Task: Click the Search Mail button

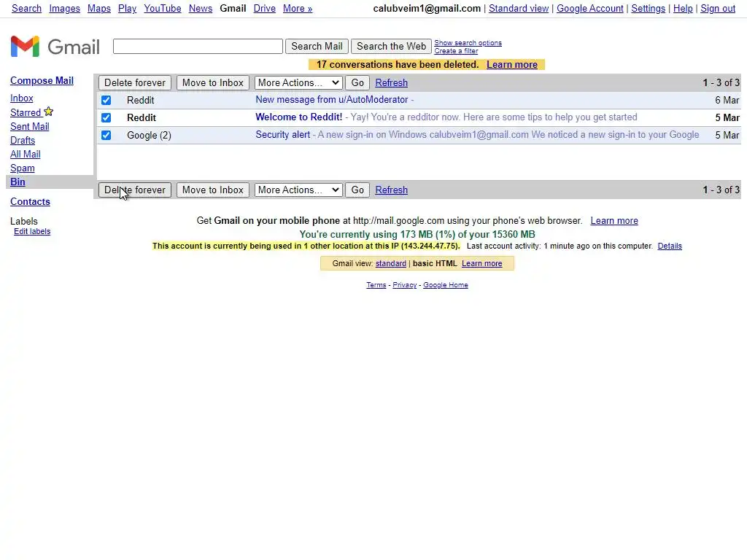Action: click(317, 46)
